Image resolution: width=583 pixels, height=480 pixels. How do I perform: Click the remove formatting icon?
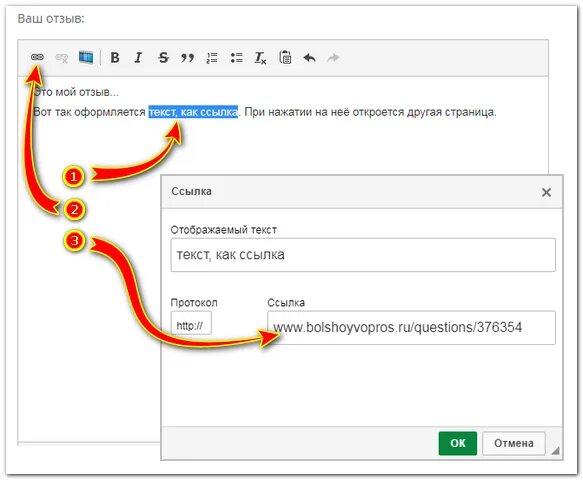coord(260,58)
